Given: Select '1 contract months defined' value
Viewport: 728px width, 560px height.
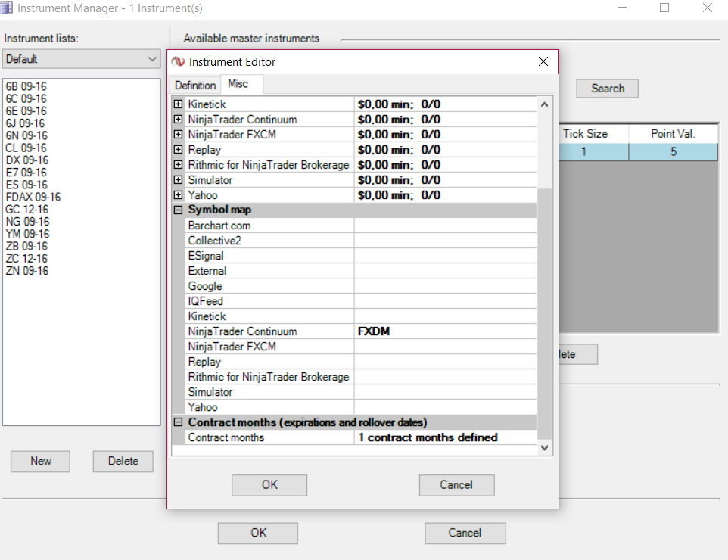Looking at the screenshot, I should (445, 437).
